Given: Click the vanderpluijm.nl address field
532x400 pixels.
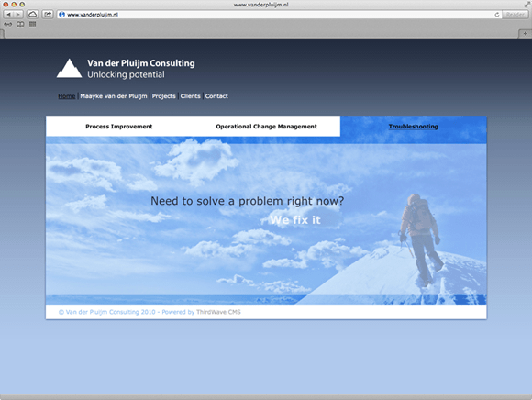Looking at the screenshot, I should pos(277,15).
